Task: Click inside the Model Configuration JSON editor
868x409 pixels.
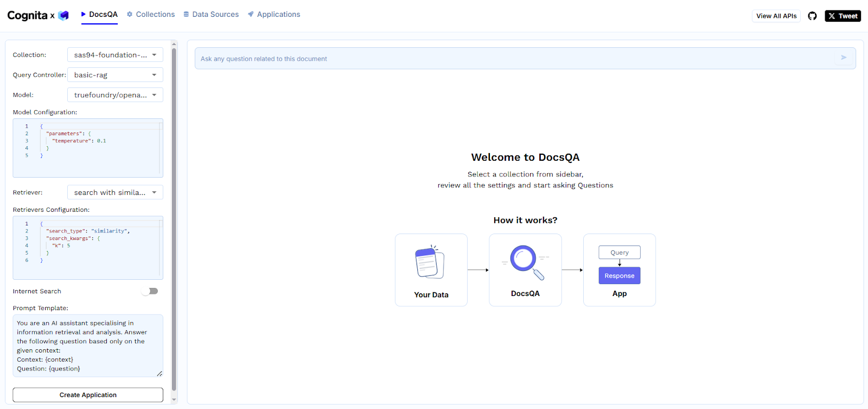Action: [x=88, y=148]
